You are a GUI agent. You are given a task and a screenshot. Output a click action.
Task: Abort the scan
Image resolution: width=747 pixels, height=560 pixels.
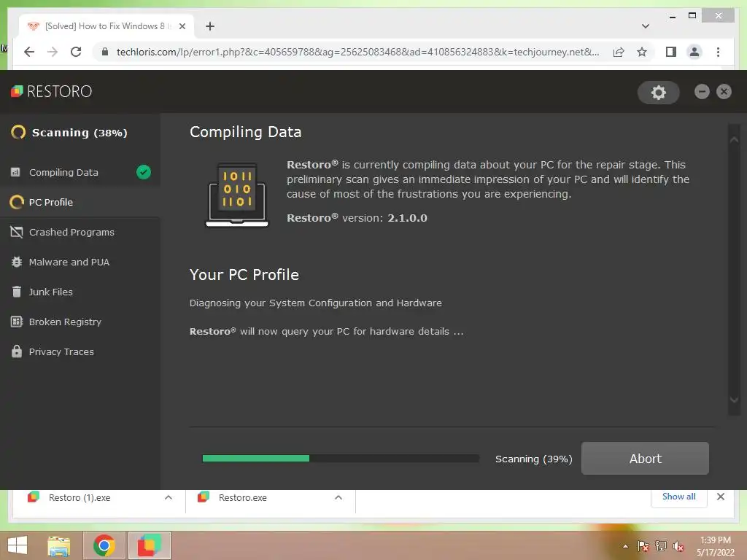(645, 458)
